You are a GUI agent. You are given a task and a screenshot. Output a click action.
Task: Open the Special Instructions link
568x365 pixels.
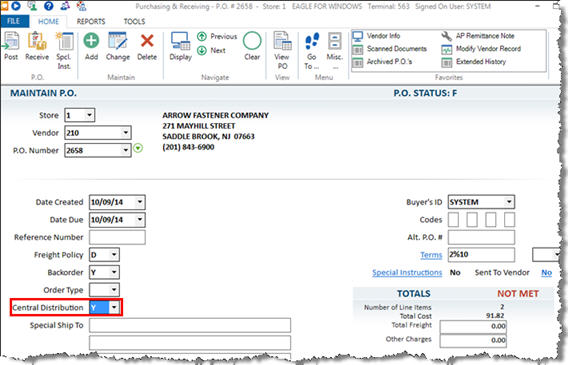click(407, 272)
